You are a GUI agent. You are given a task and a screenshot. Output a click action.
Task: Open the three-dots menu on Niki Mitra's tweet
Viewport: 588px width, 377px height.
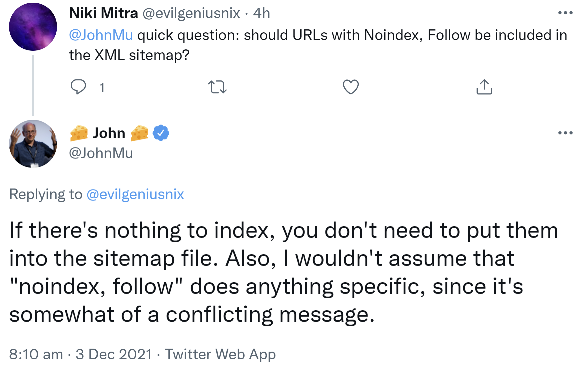[565, 13]
